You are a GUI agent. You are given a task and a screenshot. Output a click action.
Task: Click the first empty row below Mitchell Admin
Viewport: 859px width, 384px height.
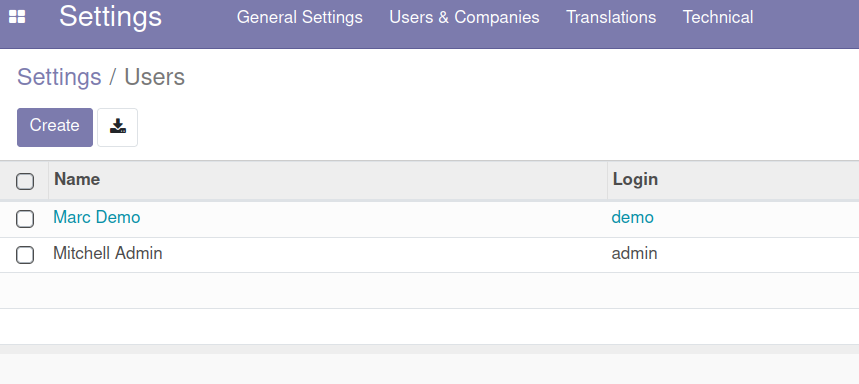[x=430, y=290]
